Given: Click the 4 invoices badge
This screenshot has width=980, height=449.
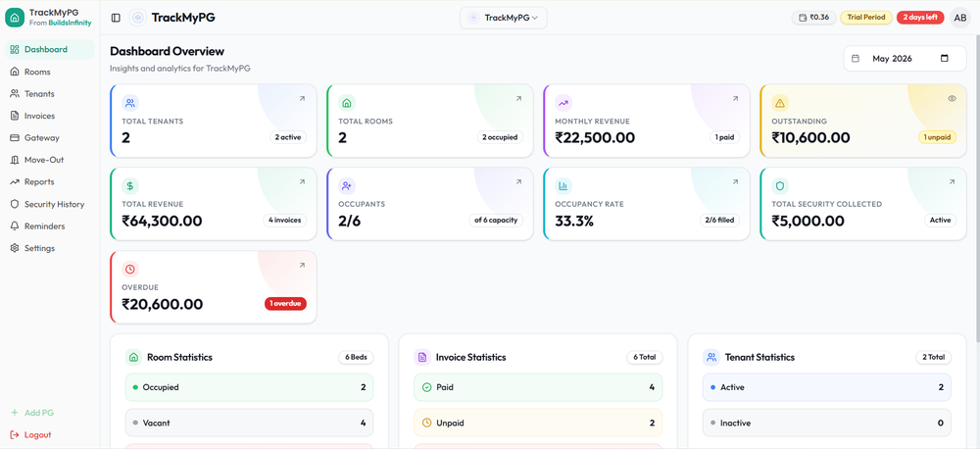Looking at the screenshot, I should tap(285, 221).
